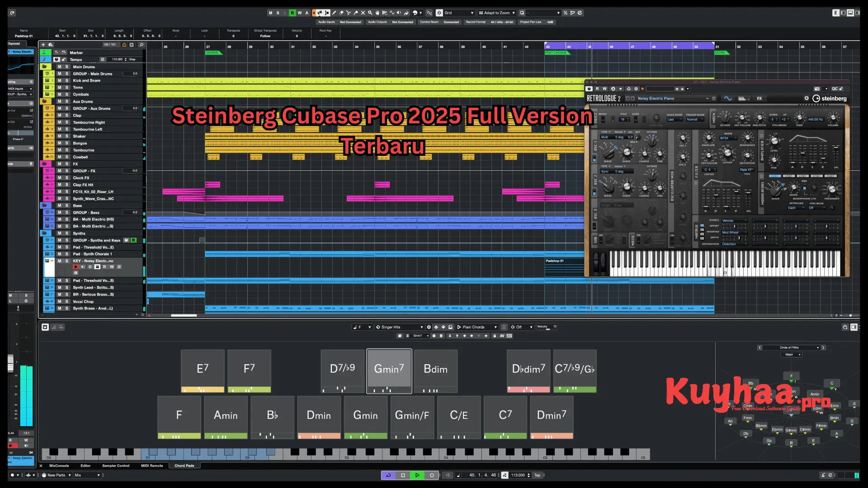Viewport: 868px width, 488px height.
Task: Click the Tap tempo button
Action: 537,475
